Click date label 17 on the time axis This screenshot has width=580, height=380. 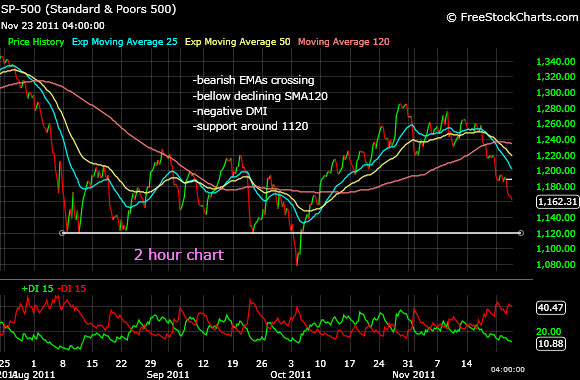(x=350, y=364)
